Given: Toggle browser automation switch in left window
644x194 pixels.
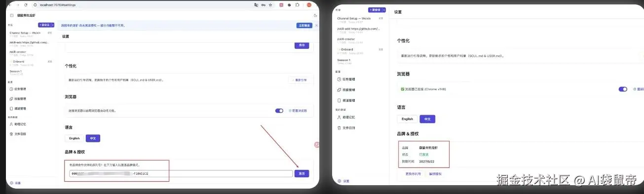Looking at the screenshot, I should tap(279, 110).
